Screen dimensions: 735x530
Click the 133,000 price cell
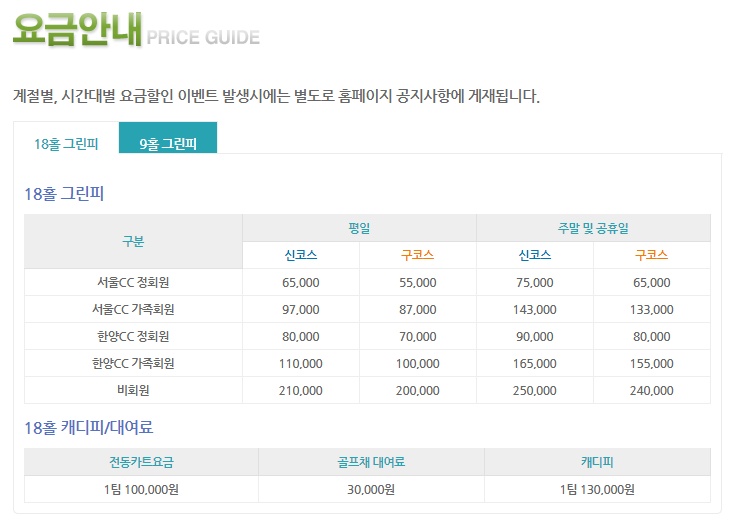pos(652,310)
